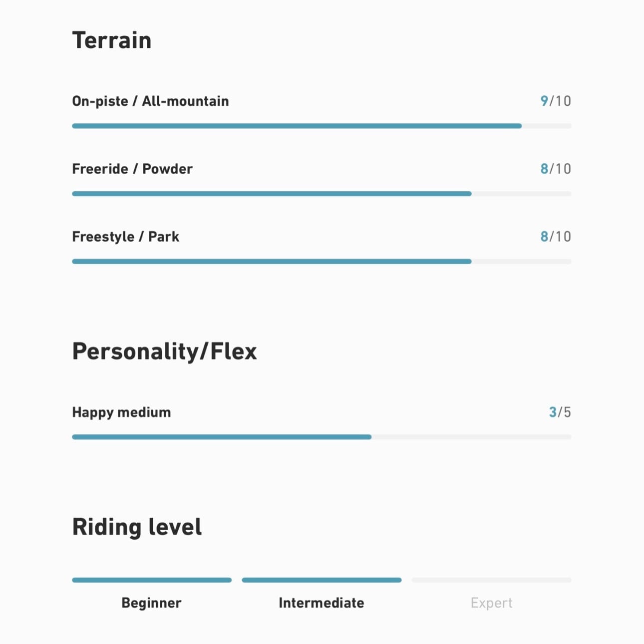
Task: Click the Terrain section heading
Action: [x=112, y=40]
